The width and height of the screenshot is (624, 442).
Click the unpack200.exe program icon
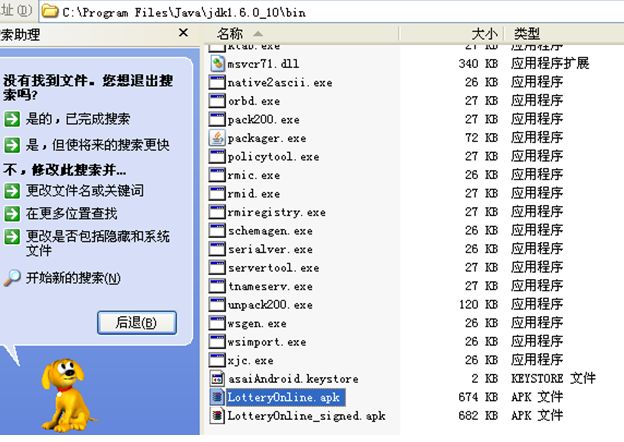click(217, 305)
